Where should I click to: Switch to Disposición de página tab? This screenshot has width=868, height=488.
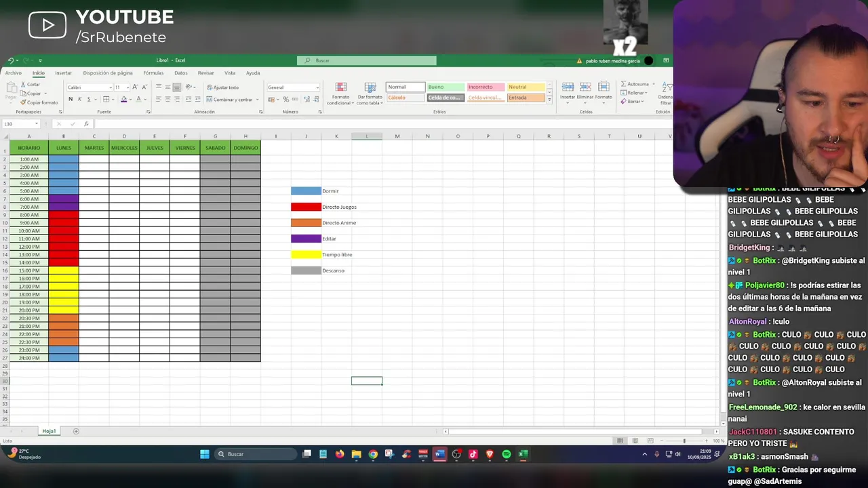108,73
